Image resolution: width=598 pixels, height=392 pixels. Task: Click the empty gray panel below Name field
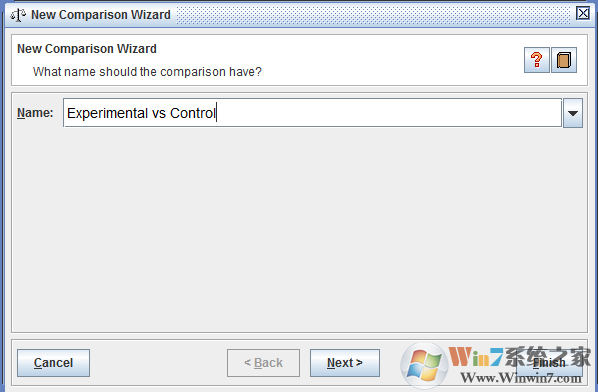299,229
